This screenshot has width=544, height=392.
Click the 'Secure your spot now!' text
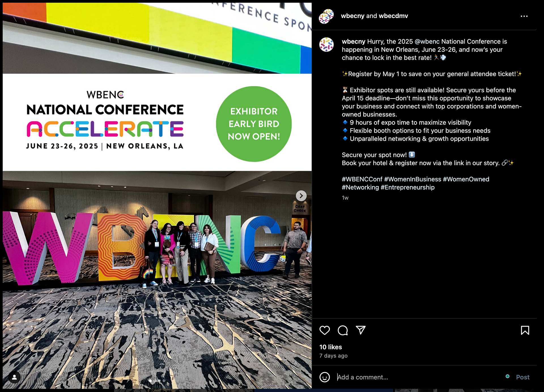(x=374, y=155)
